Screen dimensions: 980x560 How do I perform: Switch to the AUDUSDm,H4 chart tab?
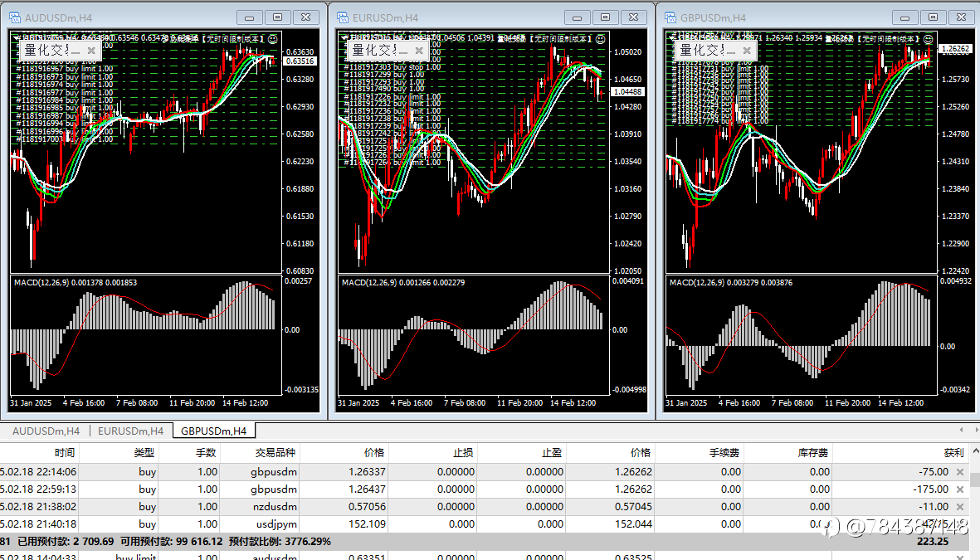[x=46, y=431]
